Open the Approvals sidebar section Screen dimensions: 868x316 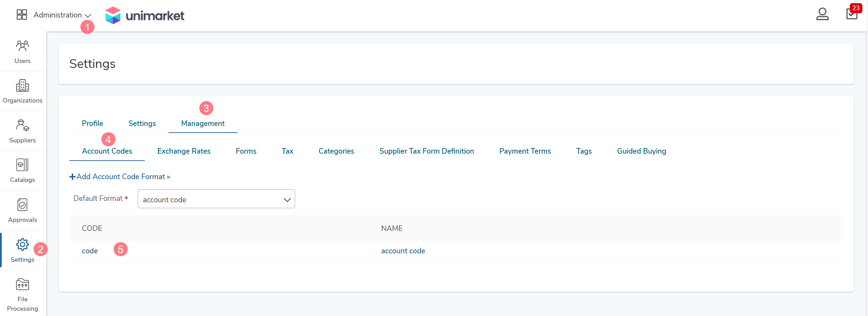click(22, 211)
